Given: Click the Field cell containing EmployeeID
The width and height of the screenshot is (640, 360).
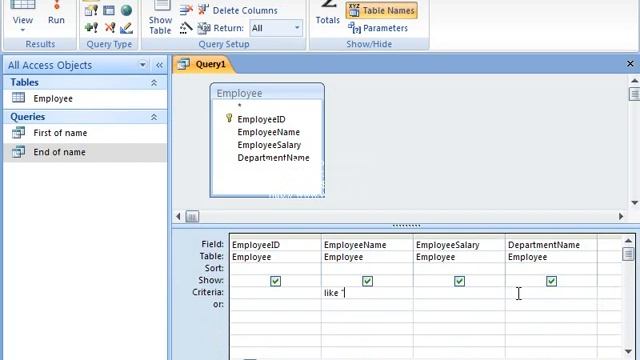Looking at the screenshot, I should coord(276,244).
